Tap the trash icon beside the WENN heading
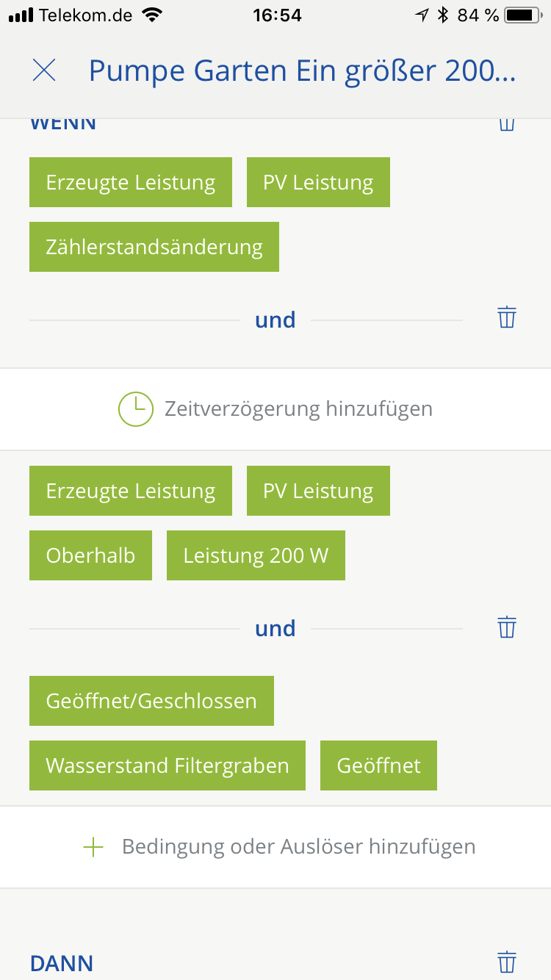 point(507,122)
